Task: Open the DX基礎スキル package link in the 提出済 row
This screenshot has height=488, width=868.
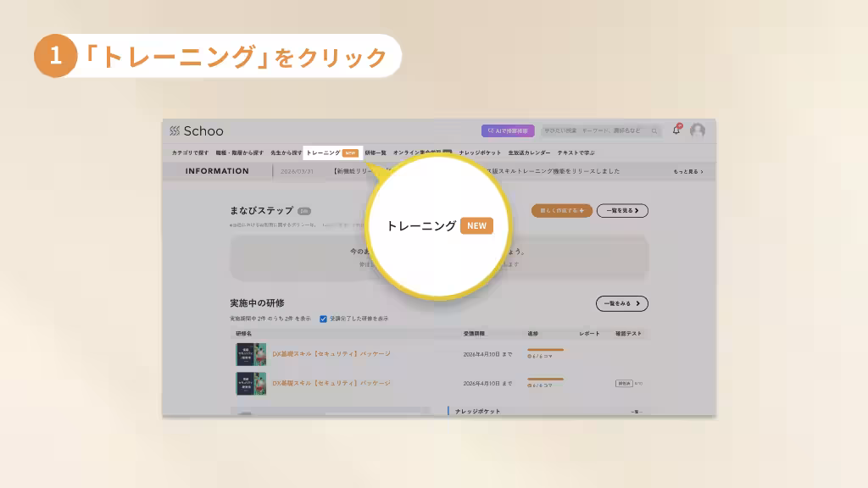Action: pos(331,383)
